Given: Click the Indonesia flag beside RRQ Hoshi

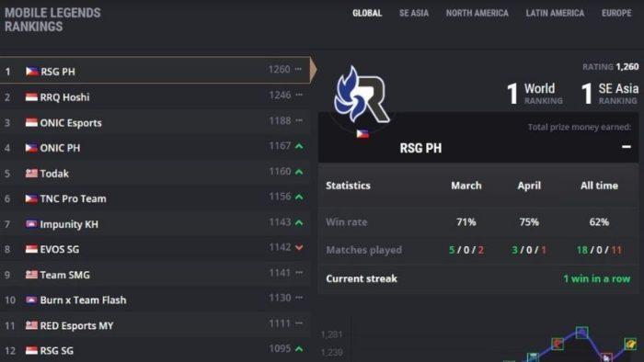Looking at the screenshot, I should [x=31, y=96].
